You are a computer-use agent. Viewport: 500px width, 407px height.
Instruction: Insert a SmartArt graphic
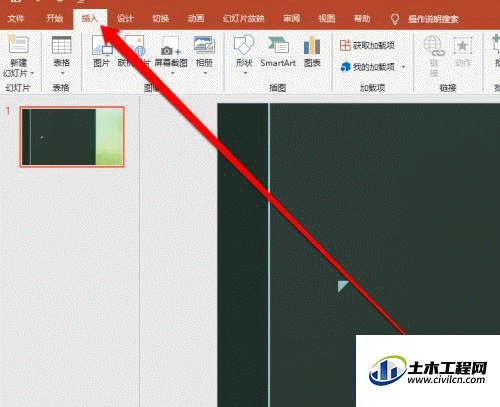pos(278,50)
